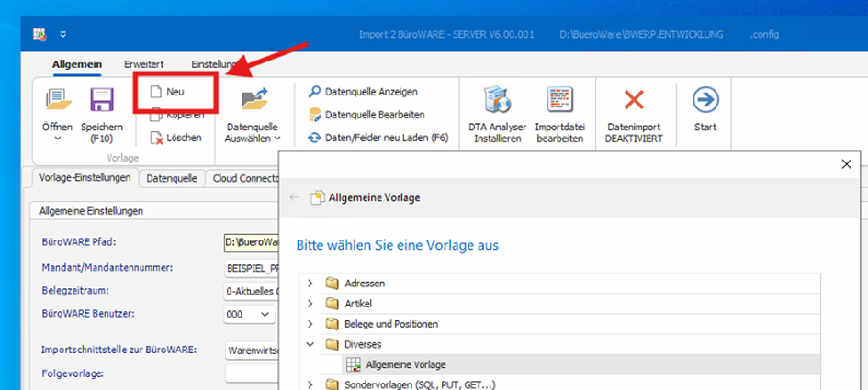Select the Diverses tree entry
The image size is (868, 390).
[363, 344]
